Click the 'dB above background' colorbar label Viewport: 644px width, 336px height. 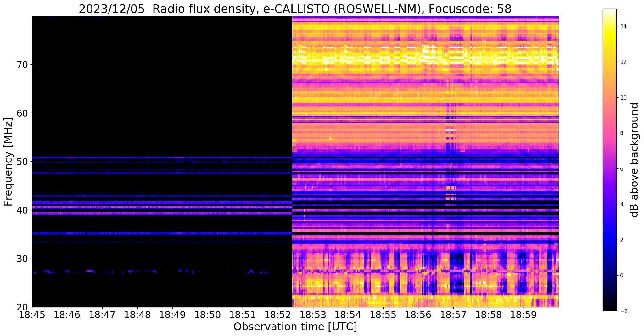tap(635, 160)
